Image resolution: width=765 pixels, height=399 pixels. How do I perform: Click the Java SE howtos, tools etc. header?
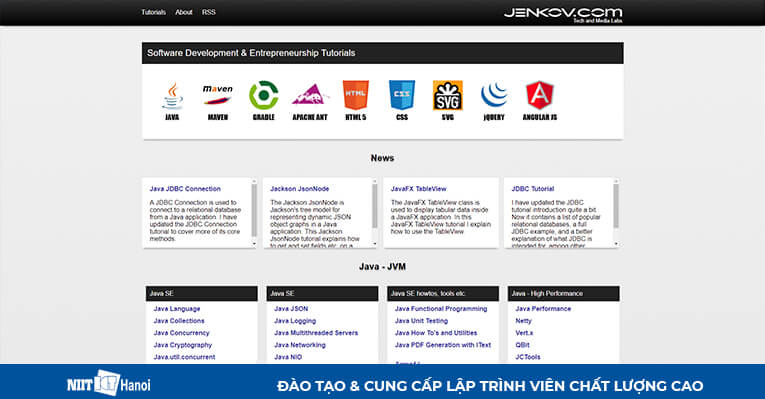[x=443, y=294]
